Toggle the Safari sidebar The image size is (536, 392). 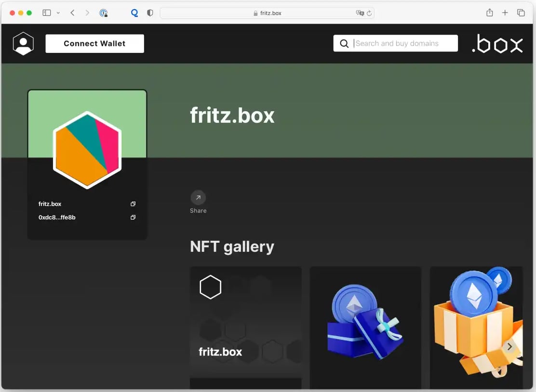tap(47, 13)
